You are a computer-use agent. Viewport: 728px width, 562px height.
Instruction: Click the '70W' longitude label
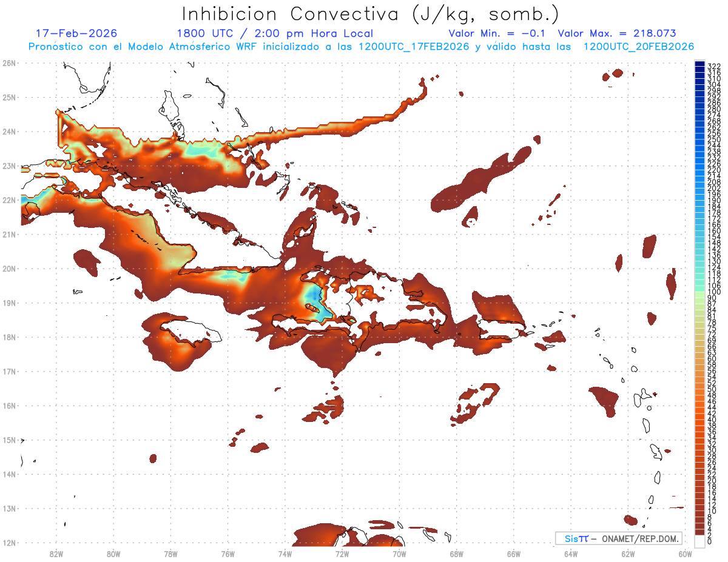coord(399,554)
